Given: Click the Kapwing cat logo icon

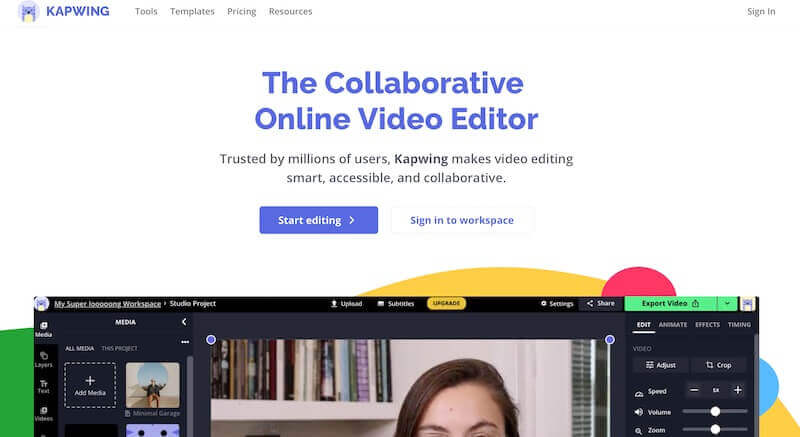Looking at the screenshot, I should point(29,11).
